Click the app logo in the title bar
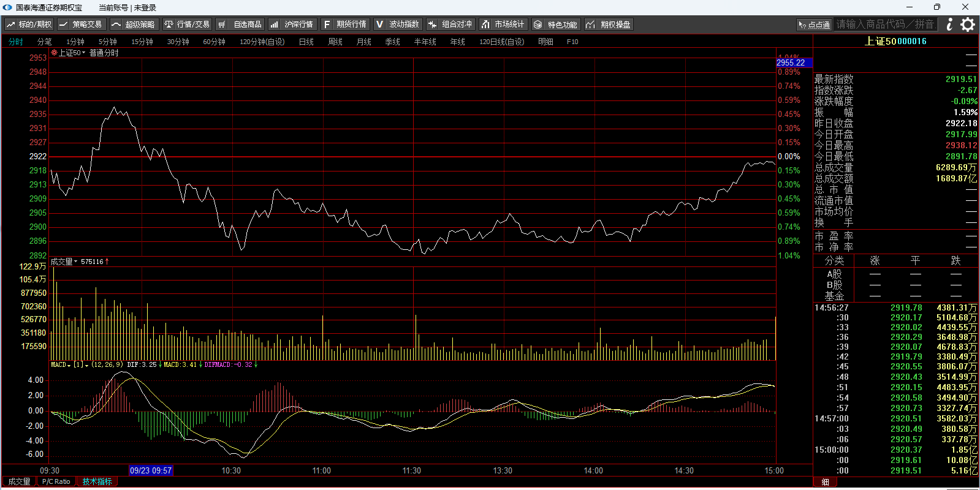980x490 pixels. click(x=7, y=7)
